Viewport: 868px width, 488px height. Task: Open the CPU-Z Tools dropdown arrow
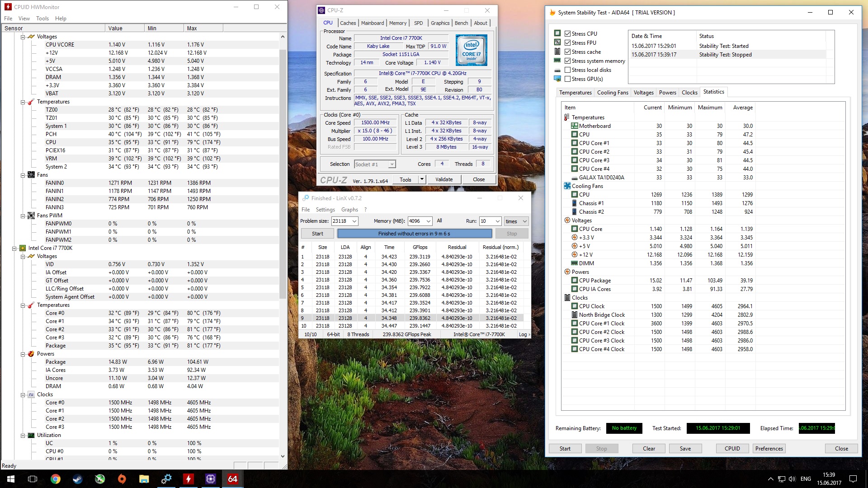(x=421, y=179)
